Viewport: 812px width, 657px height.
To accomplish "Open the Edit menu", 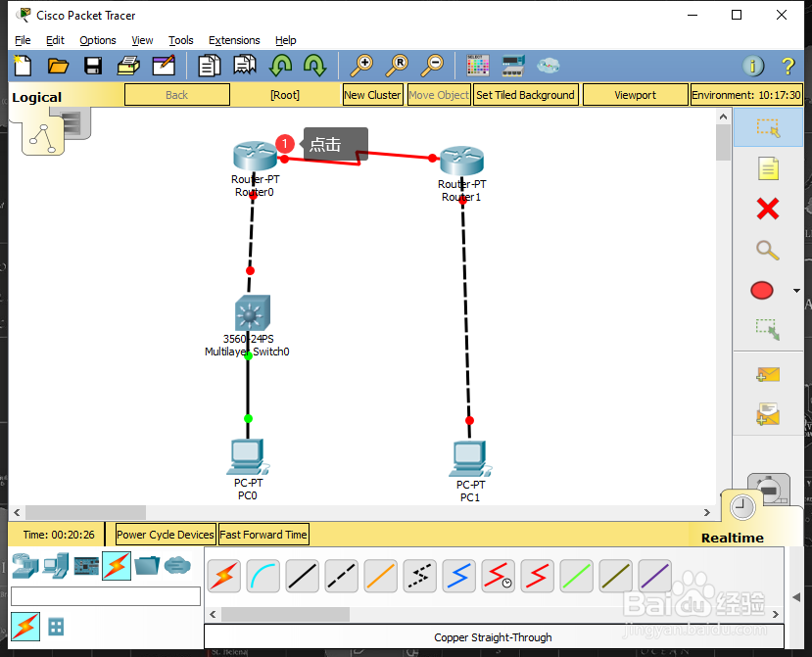I will click(x=55, y=40).
